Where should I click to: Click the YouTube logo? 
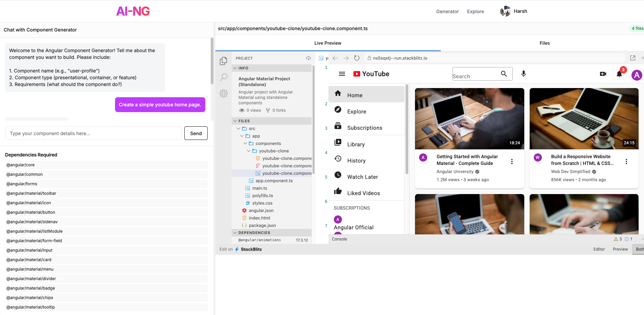[371, 74]
